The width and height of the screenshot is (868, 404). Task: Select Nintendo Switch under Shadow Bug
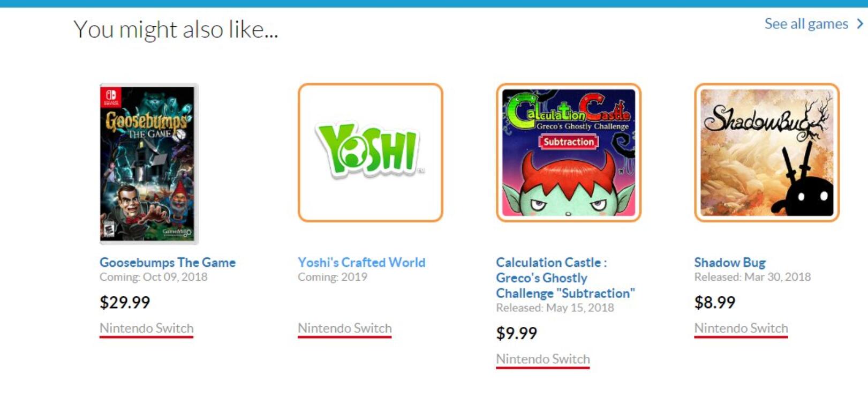741,328
